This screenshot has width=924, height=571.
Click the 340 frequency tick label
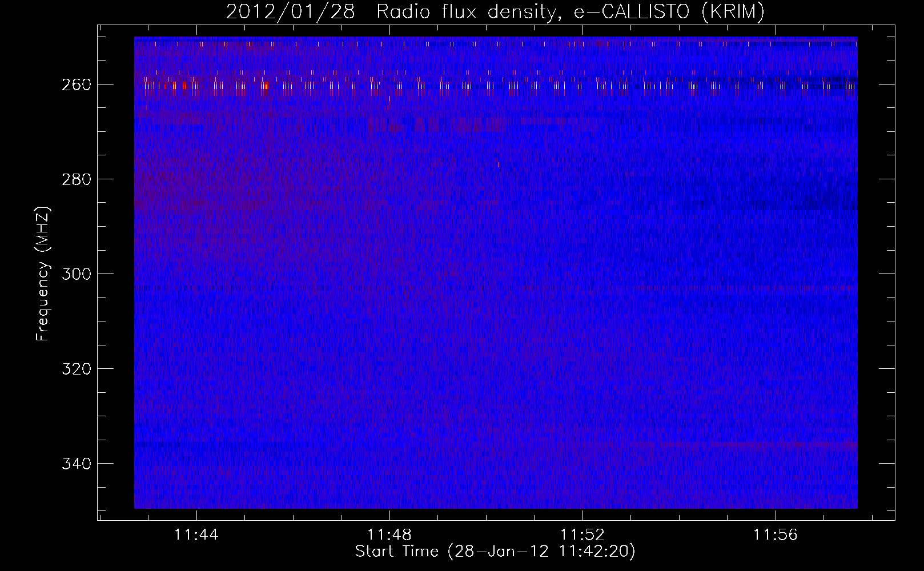77,464
